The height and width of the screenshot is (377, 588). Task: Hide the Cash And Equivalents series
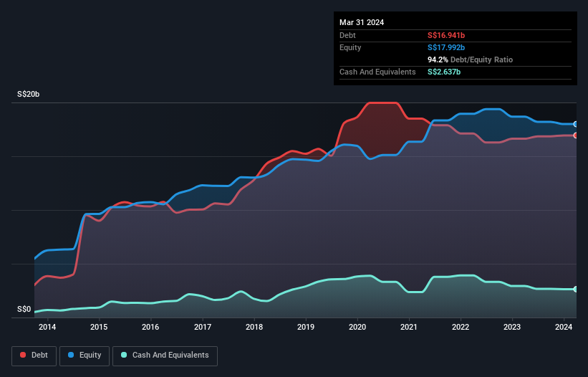(165, 355)
